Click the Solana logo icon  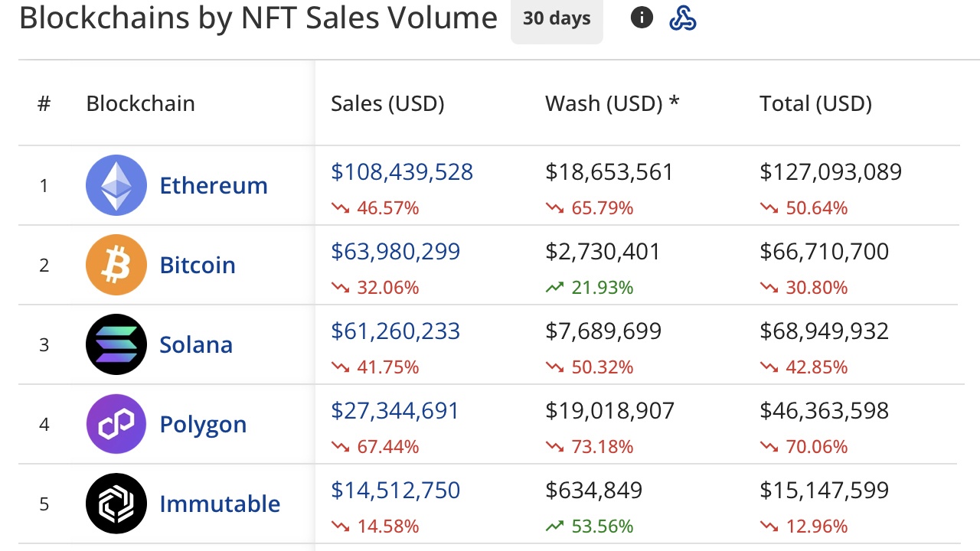[x=116, y=344]
